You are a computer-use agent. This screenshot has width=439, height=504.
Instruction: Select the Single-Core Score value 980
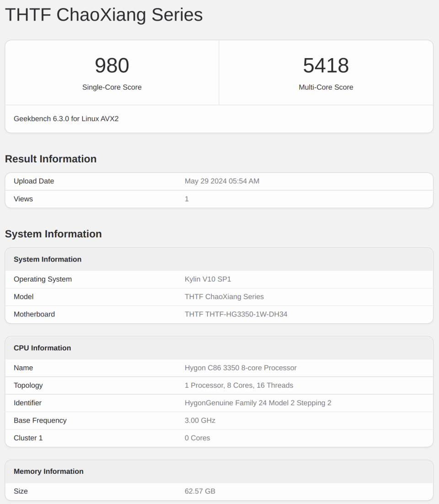tap(112, 65)
